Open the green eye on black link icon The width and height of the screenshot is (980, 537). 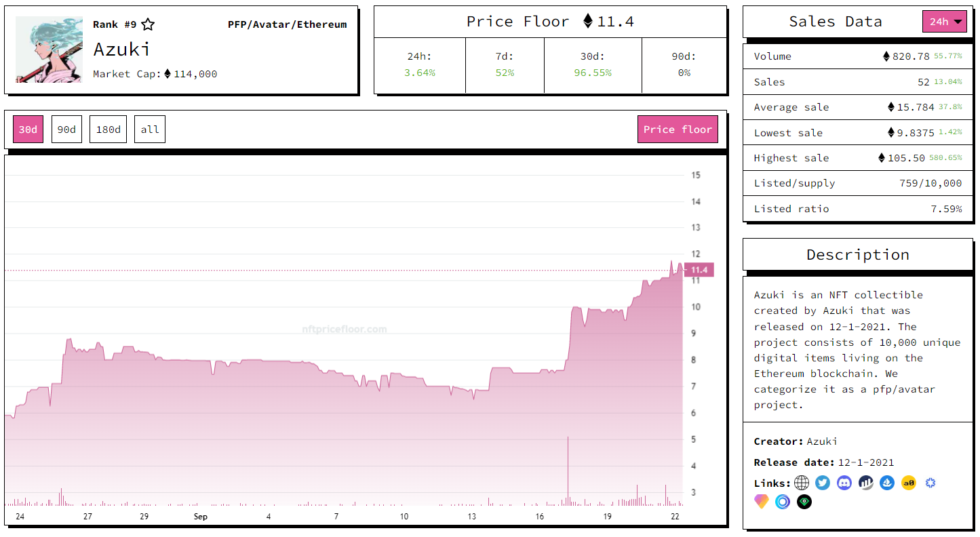804,502
